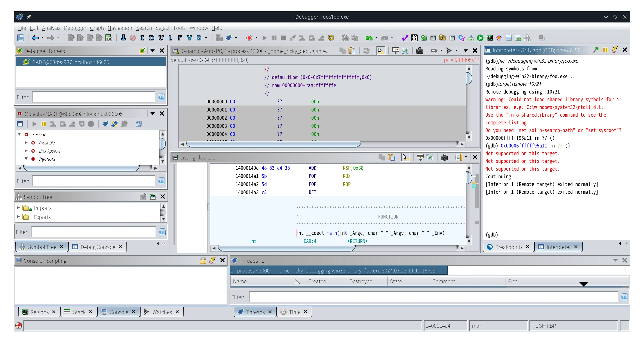Expand the Imports folder in Symbol Tree
644x348 pixels.
pos(18,208)
